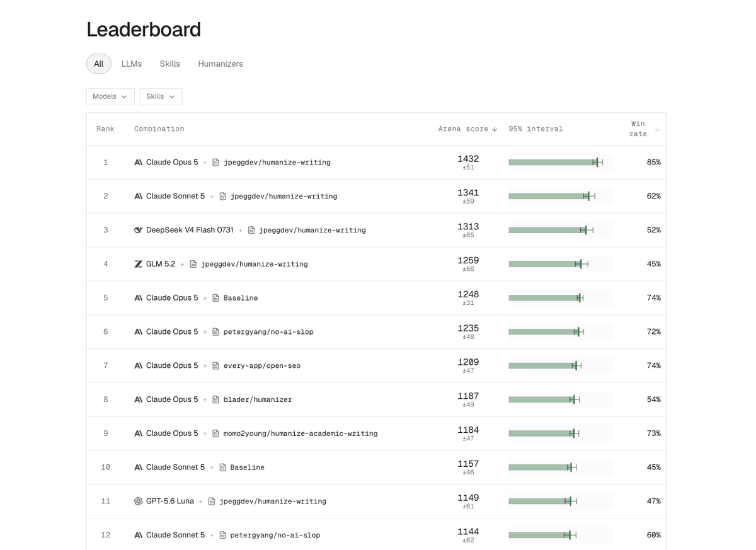Click GLM 5.2 model name
Screen dimensions: 756x550
point(161,264)
